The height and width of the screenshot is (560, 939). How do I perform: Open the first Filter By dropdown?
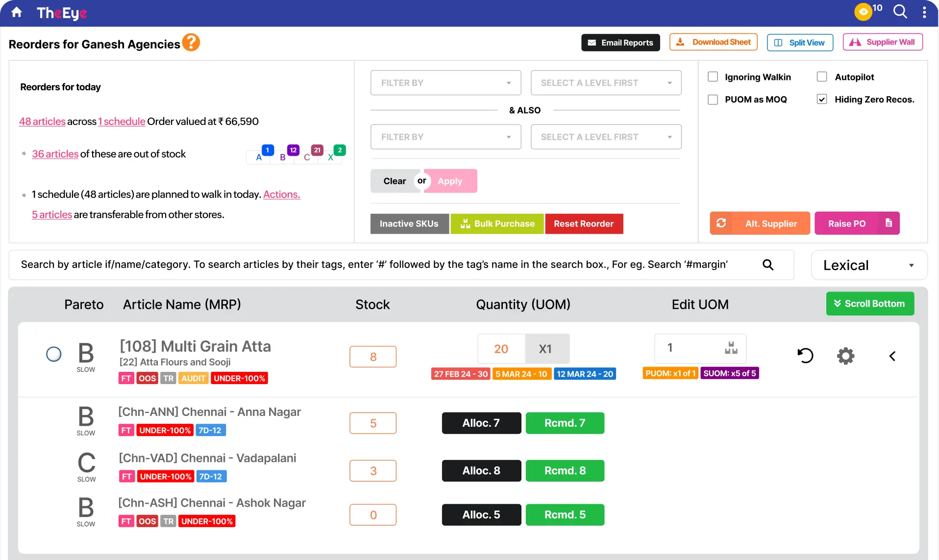[x=445, y=82]
